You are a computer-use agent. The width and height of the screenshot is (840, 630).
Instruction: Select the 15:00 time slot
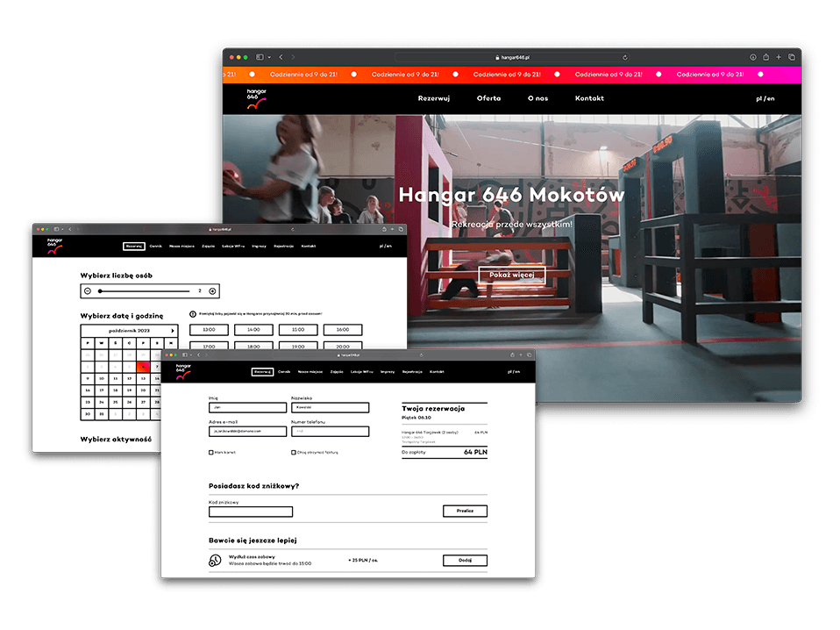298,330
